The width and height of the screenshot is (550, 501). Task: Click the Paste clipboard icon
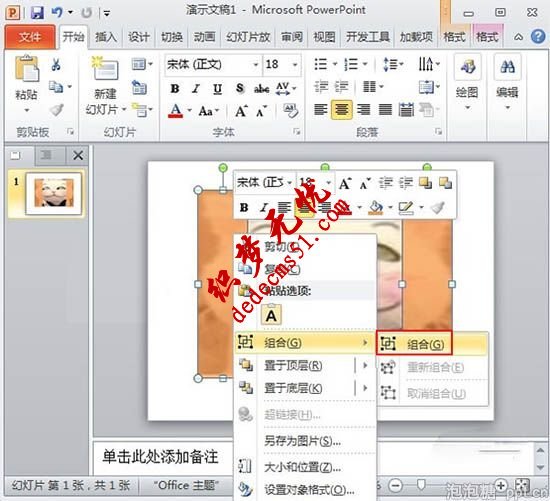[27, 68]
